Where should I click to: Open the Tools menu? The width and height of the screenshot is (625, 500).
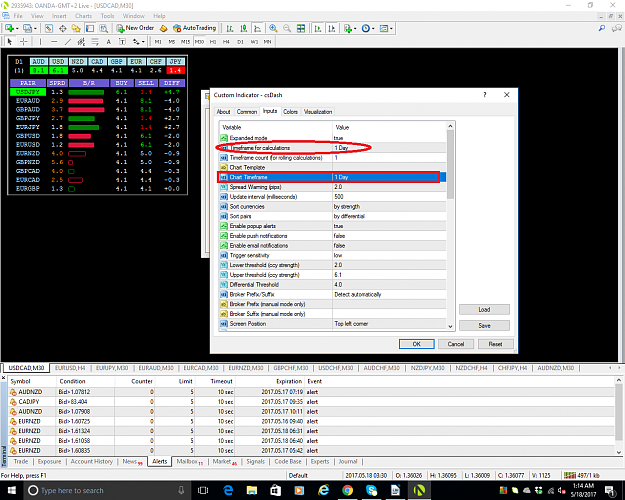point(107,16)
